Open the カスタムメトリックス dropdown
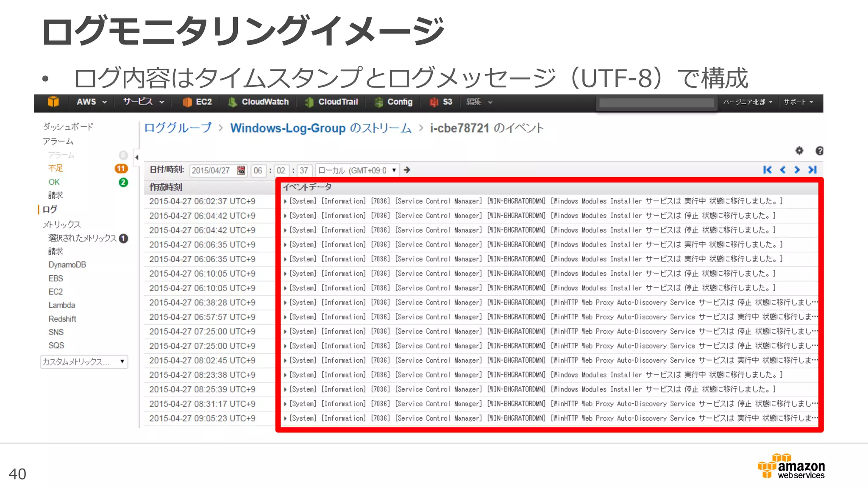This screenshot has height=488, width=868. (84, 362)
